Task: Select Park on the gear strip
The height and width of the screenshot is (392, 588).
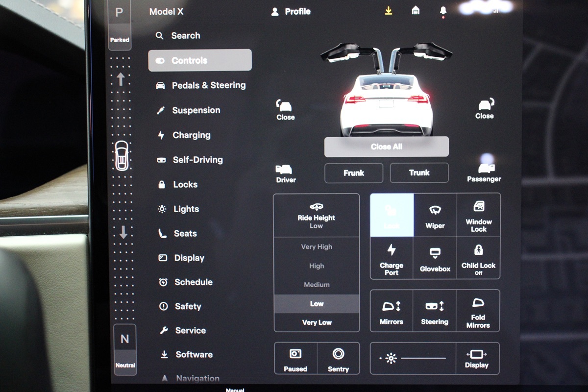Action: pyautogui.click(x=119, y=24)
